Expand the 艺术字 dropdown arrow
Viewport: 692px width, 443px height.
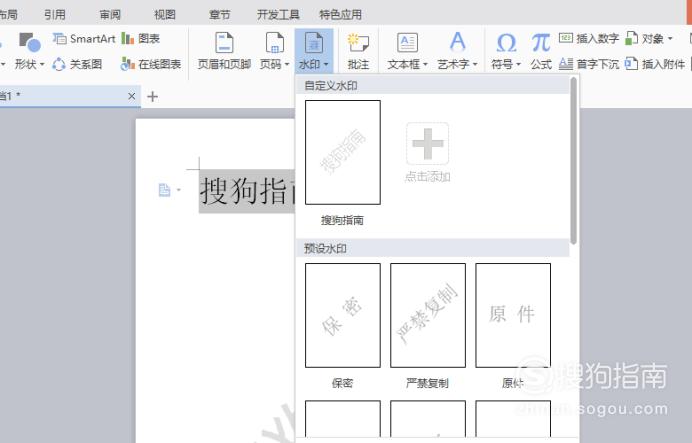pyautogui.click(x=475, y=64)
